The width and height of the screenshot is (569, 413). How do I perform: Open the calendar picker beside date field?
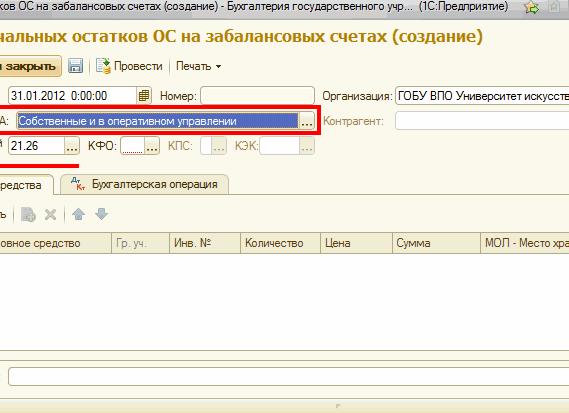coord(144,96)
